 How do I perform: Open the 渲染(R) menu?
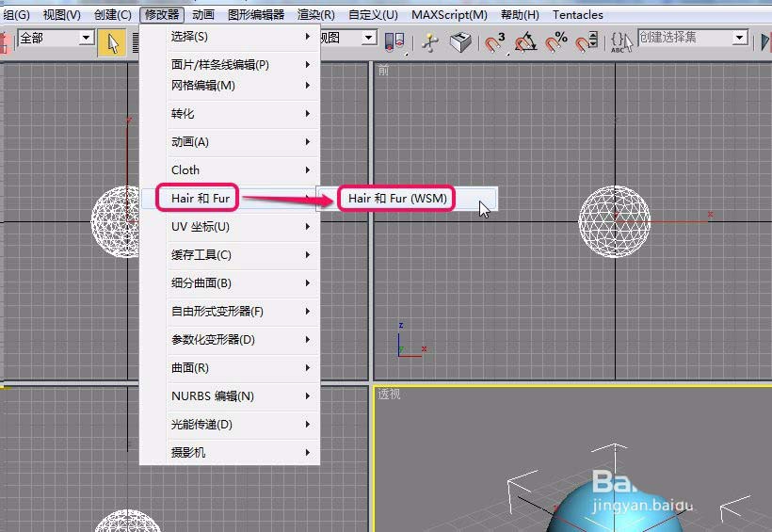pyautogui.click(x=316, y=15)
